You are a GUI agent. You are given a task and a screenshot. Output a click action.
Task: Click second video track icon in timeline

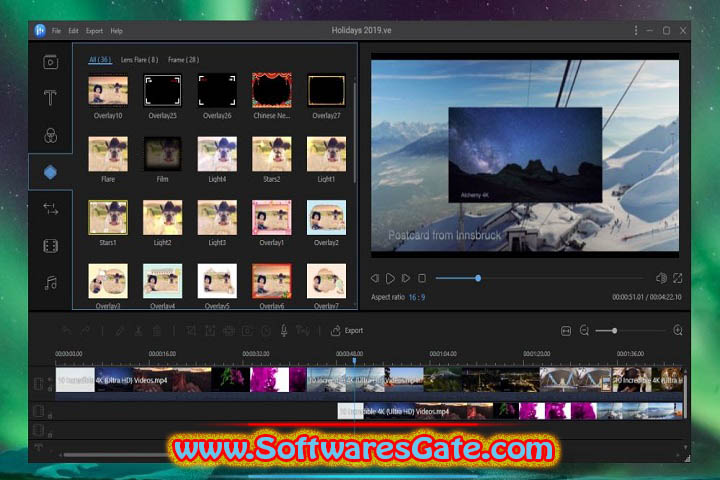pyautogui.click(x=39, y=411)
